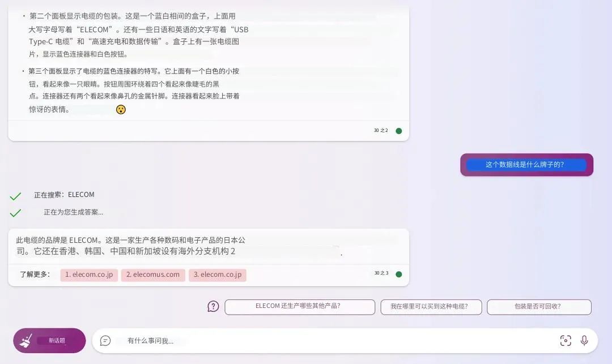Click the 30之3 response counter
Image resolution: width=612 pixels, height=364 pixels.
click(381, 273)
